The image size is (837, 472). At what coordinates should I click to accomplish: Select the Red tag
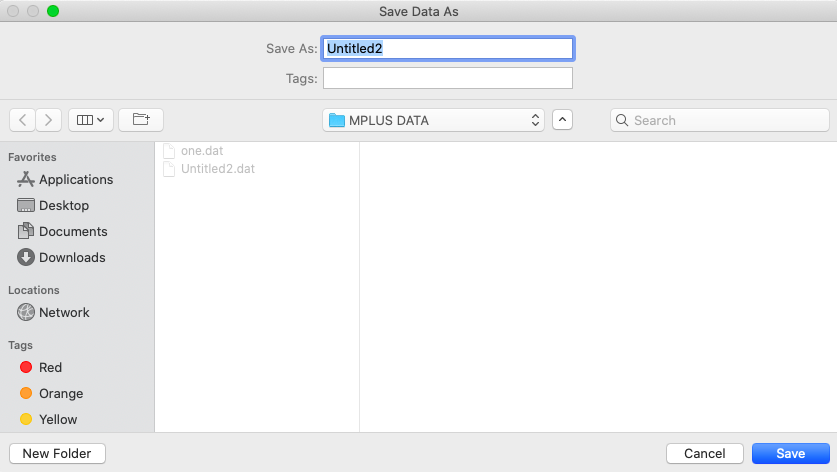click(x=41, y=367)
